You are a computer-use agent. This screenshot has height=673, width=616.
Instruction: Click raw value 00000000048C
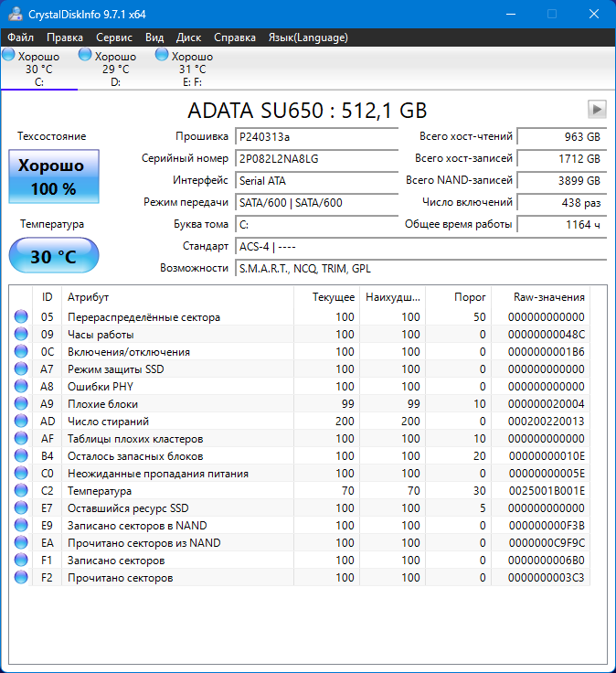tap(546, 335)
